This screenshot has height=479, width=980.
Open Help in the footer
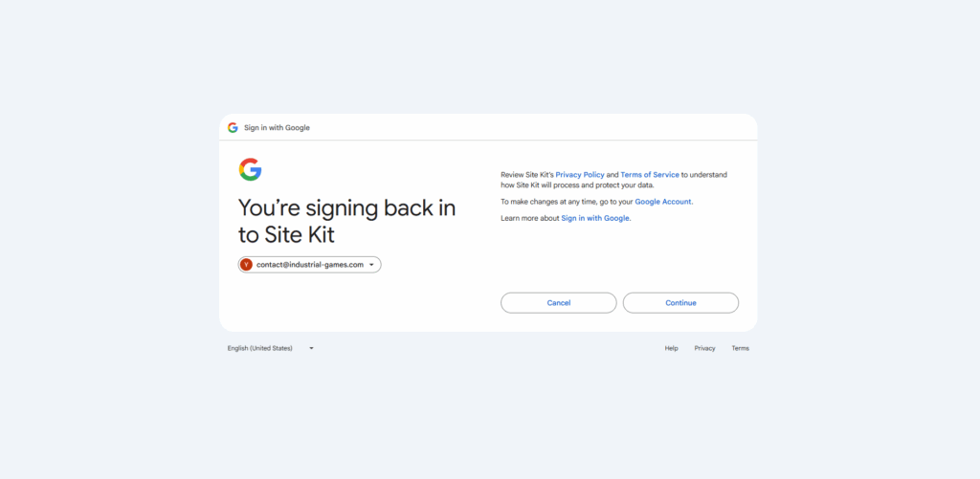tap(671, 348)
